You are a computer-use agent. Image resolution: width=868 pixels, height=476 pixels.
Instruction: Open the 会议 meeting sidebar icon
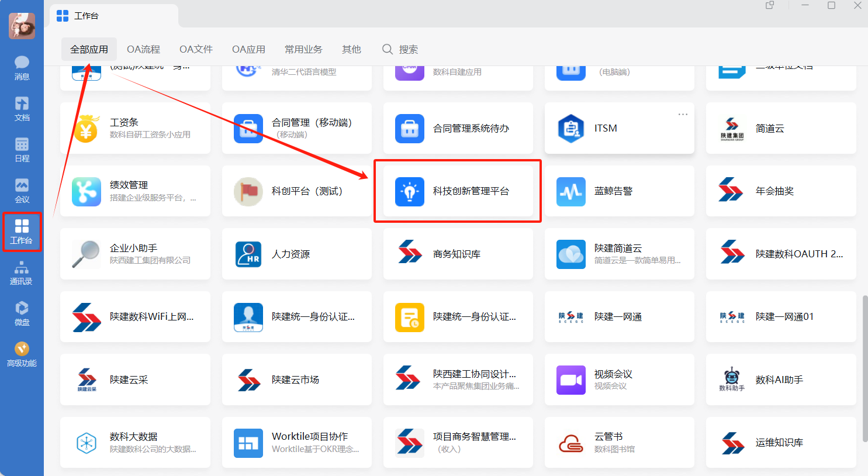point(22,191)
